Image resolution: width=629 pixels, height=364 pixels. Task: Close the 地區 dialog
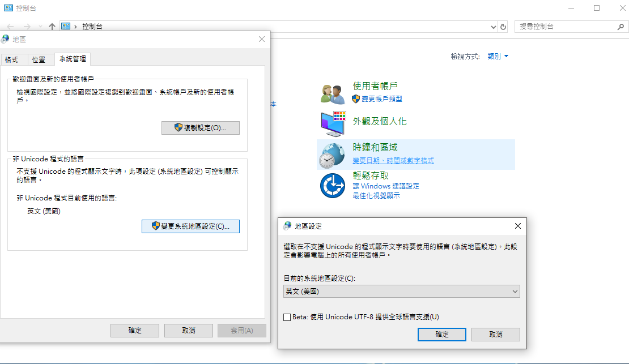[x=262, y=39]
